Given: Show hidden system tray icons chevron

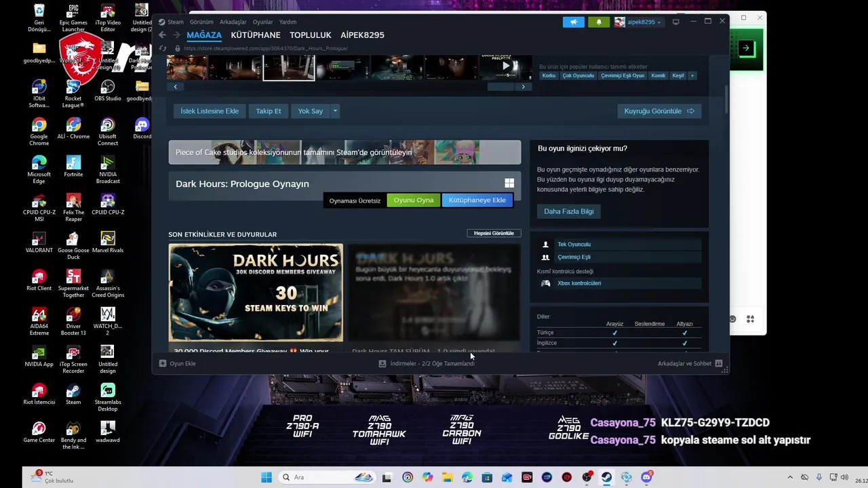Looking at the screenshot, I should pos(790,477).
